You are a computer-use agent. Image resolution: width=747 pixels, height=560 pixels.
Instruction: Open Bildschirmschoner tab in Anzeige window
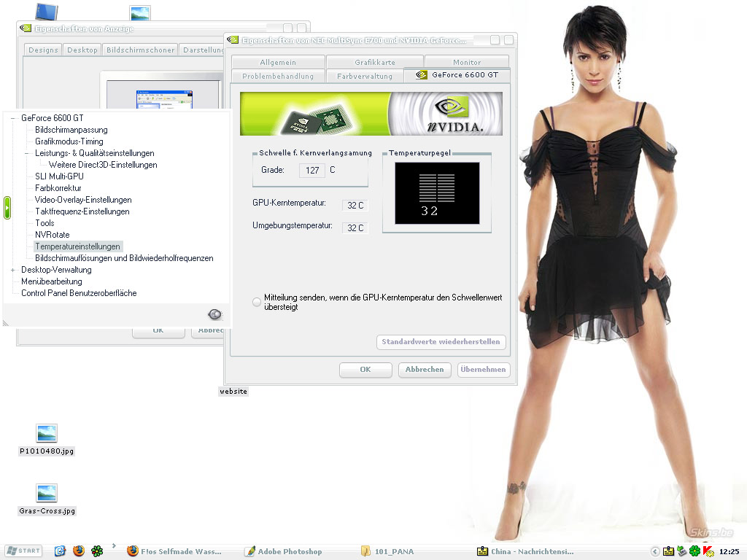click(x=141, y=50)
